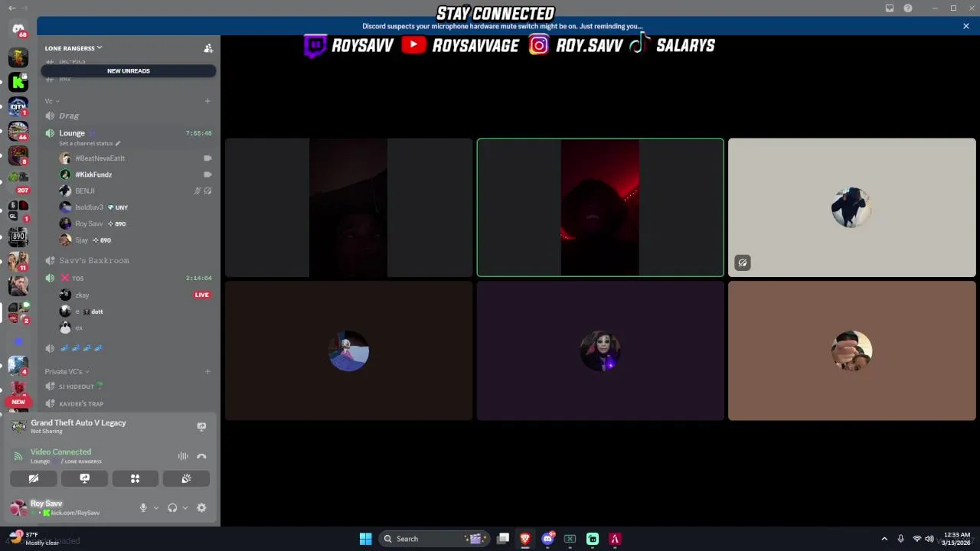Open the activities launcher button
The width and height of the screenshot is (980, 551).
pos(135,478)
